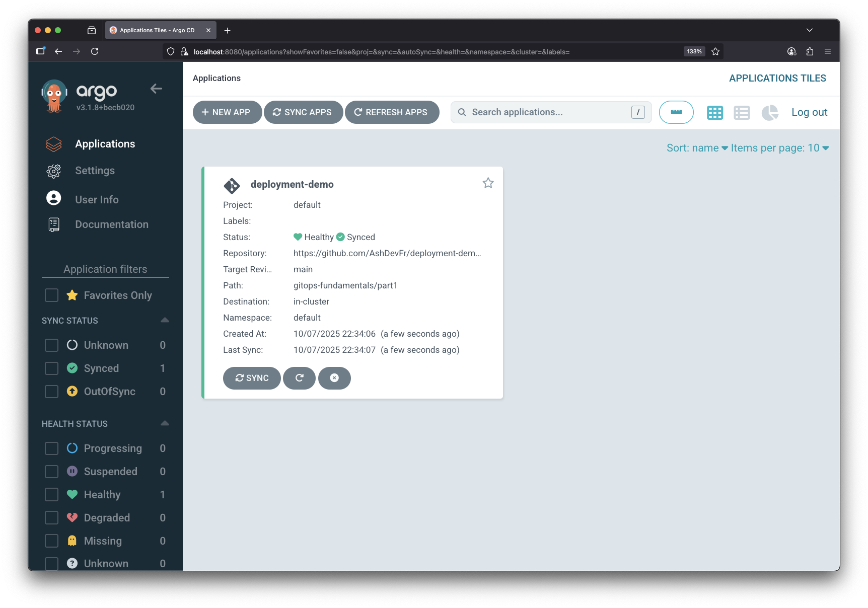Image resolution: width=868 pixels, height=608 pixels.
Task: Click the Suspended pause icon
Action: (x=72, y=471)
